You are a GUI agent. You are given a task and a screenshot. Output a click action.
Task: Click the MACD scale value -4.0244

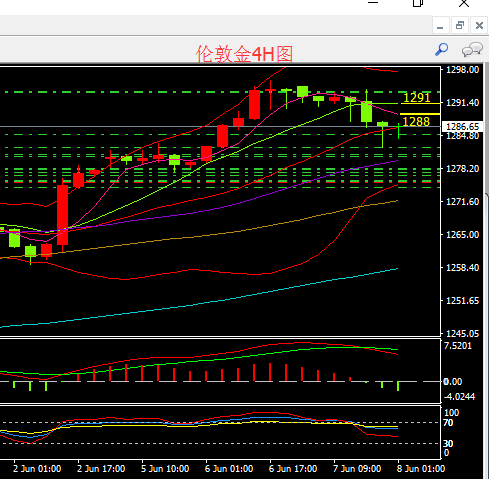point(459,397)
